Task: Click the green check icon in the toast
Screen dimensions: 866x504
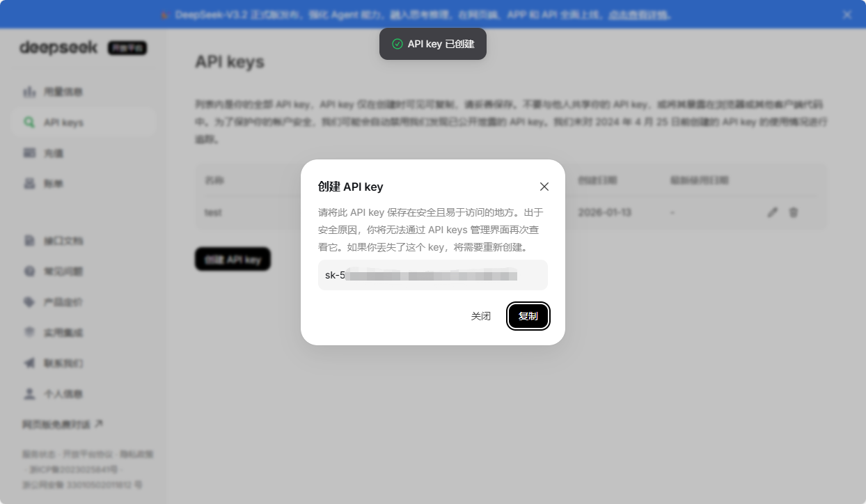Action: coord(397,44)
